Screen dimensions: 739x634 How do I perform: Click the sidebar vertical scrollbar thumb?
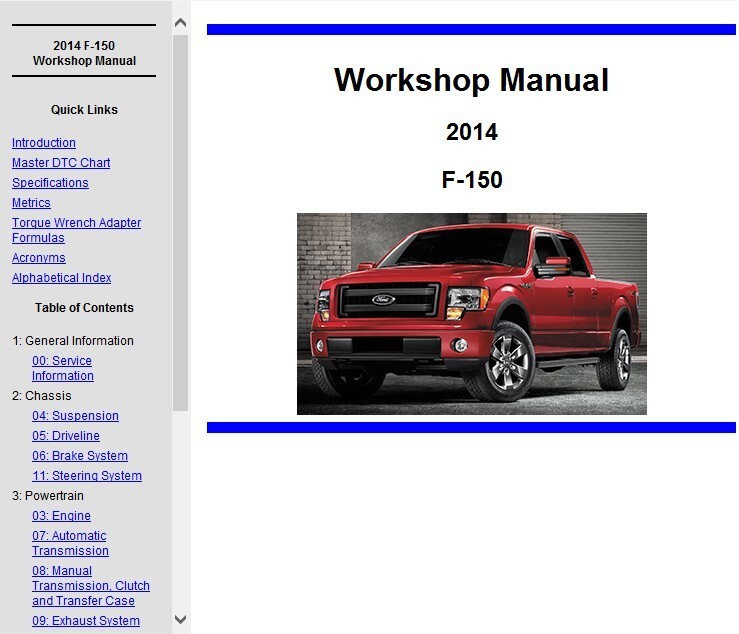pyautogui.click(x=181, y=223)
